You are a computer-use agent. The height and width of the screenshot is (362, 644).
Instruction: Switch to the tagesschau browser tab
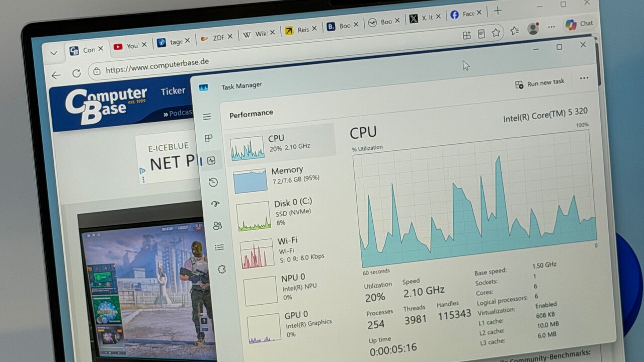click(173, 42)
